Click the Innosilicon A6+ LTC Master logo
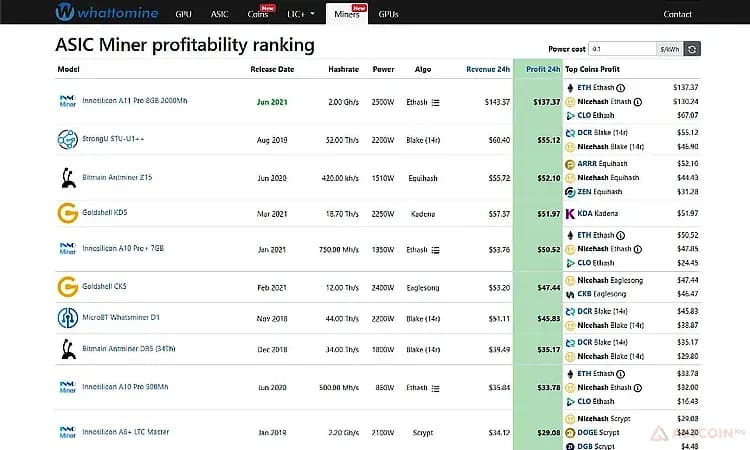Viewport: 750px width, 450px height. (67, 432)
